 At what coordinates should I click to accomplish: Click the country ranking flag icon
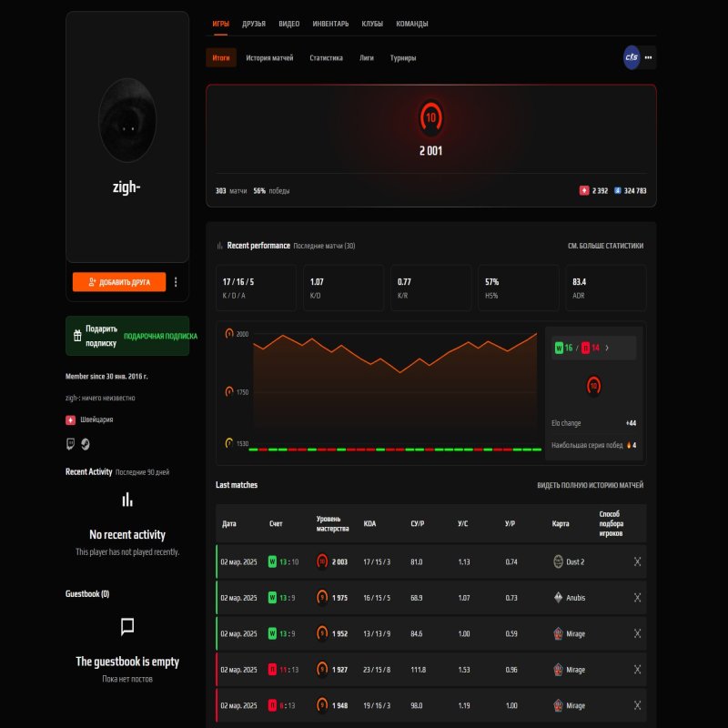(x=584, y=191)
